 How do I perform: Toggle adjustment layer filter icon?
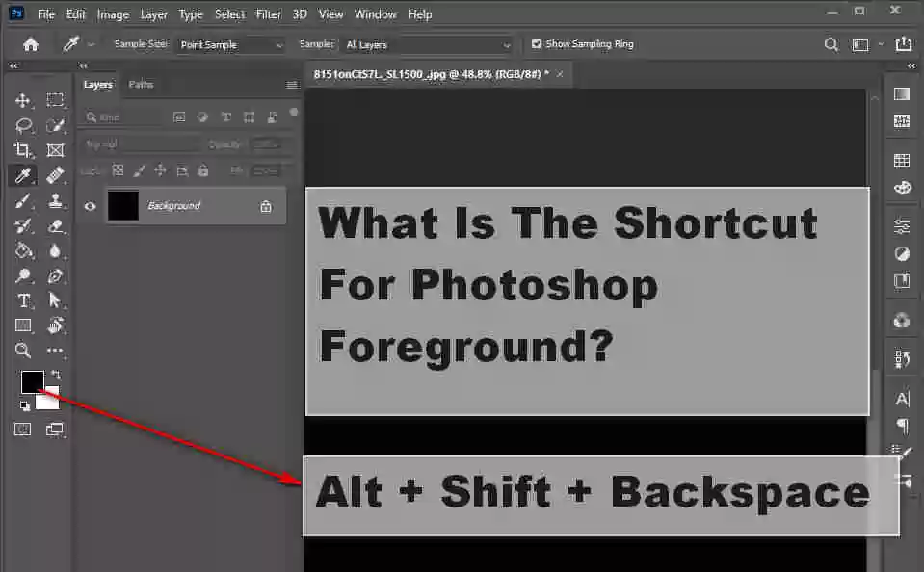pyautogui.click(x=202, y=117)
